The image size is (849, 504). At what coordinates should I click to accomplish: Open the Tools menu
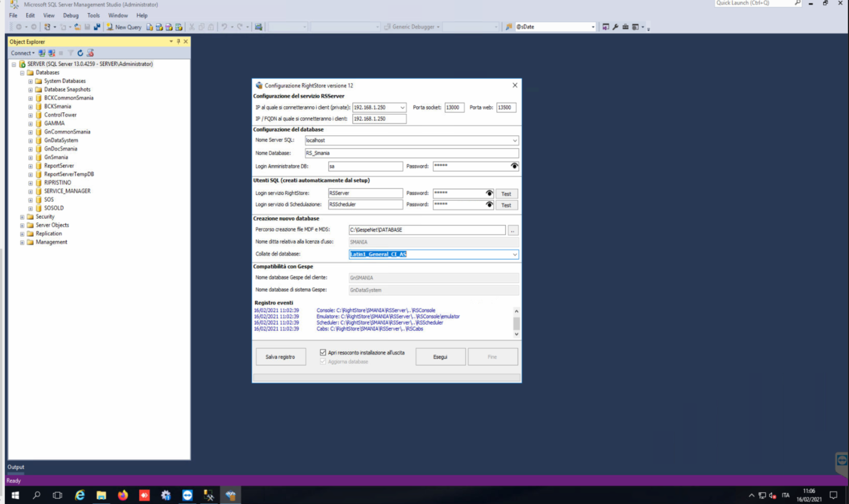click(93, 15)
